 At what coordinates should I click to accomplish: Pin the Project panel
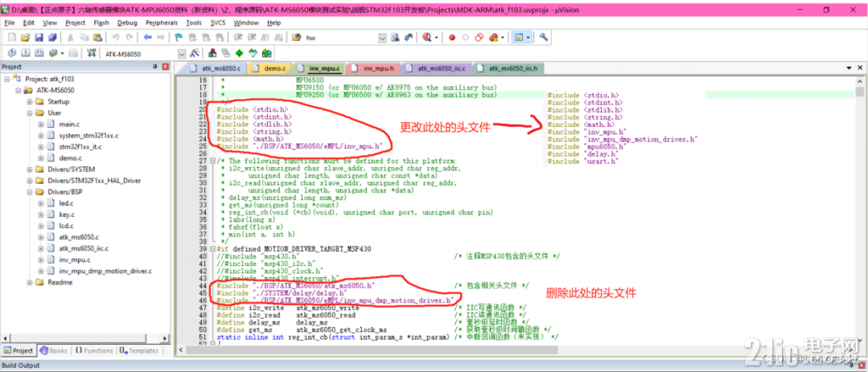(x=155, y=67)
